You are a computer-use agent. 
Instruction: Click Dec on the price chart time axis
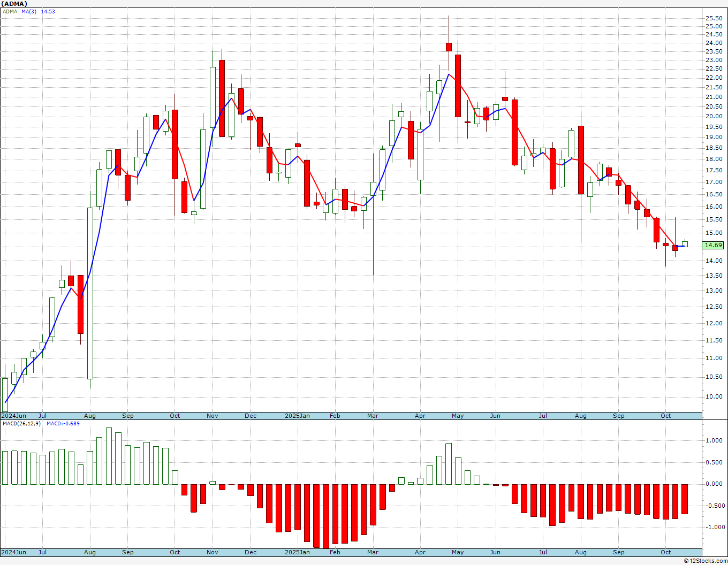pos(251,416)
